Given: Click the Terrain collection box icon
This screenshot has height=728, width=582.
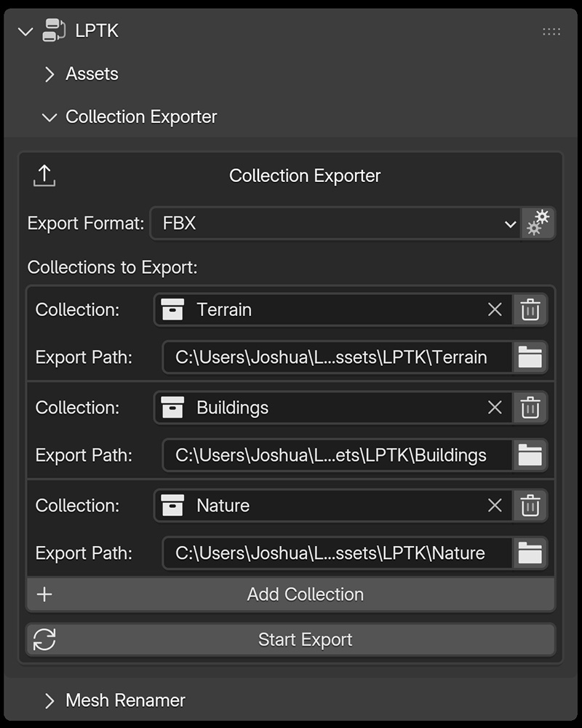Looking at the screenshot, I should tap(172, 309).
